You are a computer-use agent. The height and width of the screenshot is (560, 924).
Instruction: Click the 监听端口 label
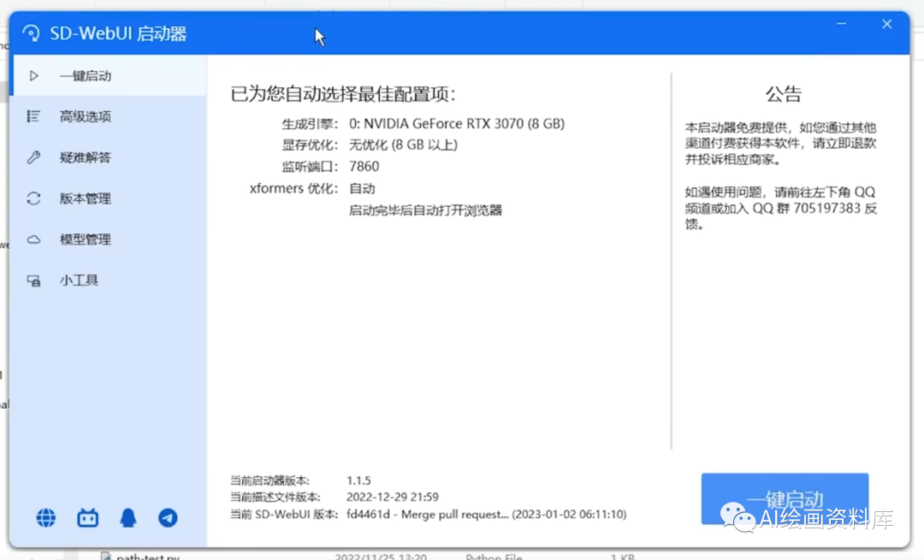(310, 167)
